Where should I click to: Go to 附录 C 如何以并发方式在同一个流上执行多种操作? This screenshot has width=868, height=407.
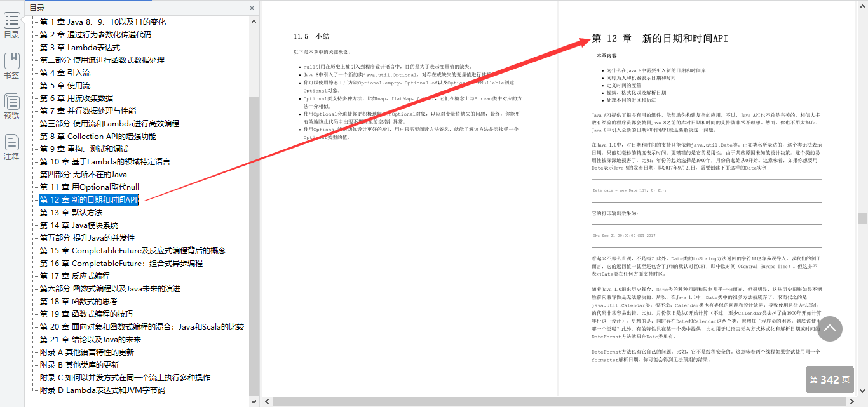click(125, 377)
